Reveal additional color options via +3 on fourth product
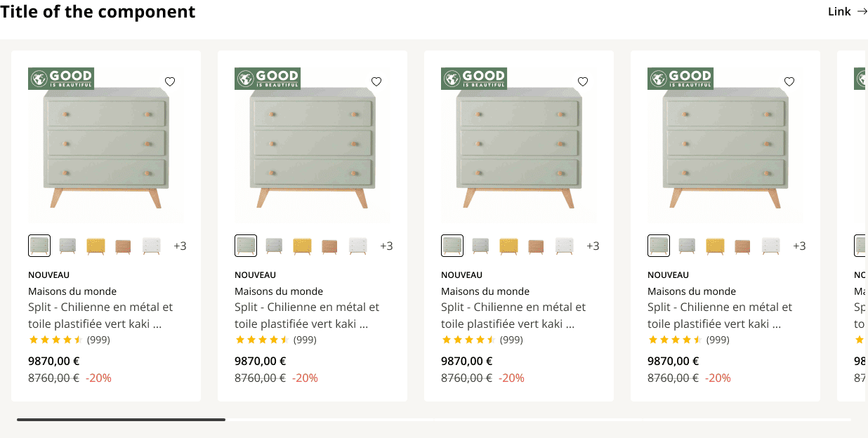 (800, 246)
